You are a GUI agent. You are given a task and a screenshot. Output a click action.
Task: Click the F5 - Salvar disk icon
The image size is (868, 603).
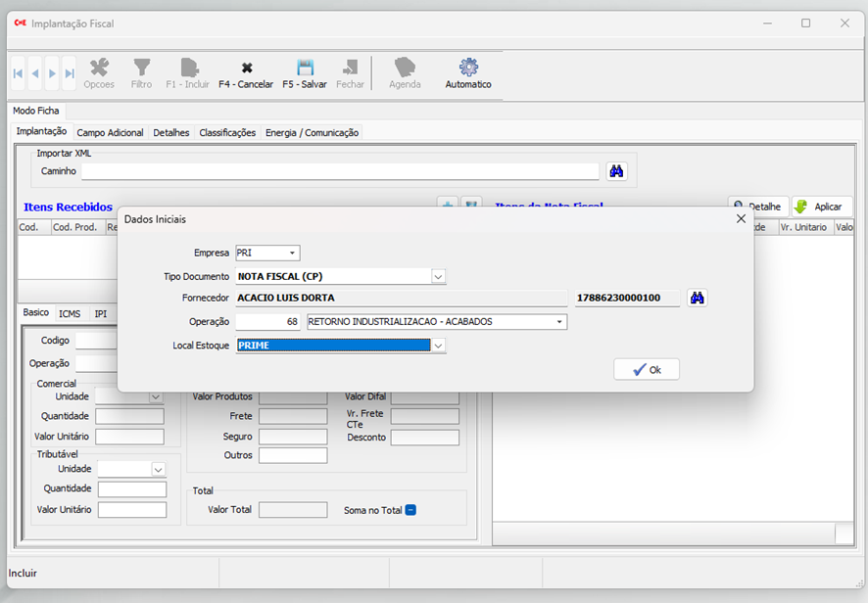(305, 69)
